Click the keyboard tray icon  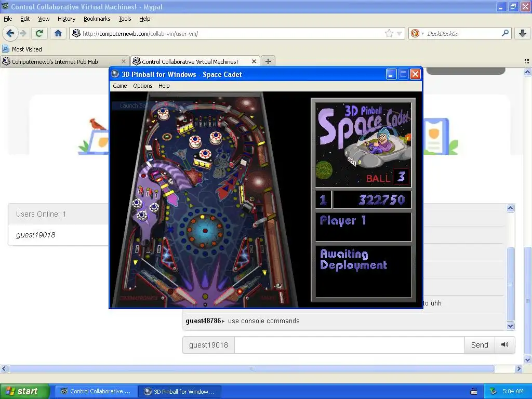474,392
